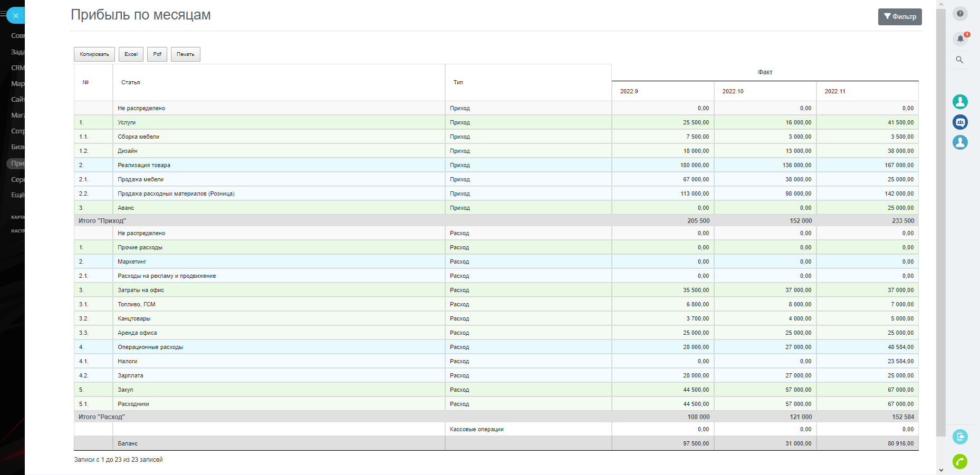The image size is (980, 475).
Task: Click the Статья column header
Action: (131, 83)
